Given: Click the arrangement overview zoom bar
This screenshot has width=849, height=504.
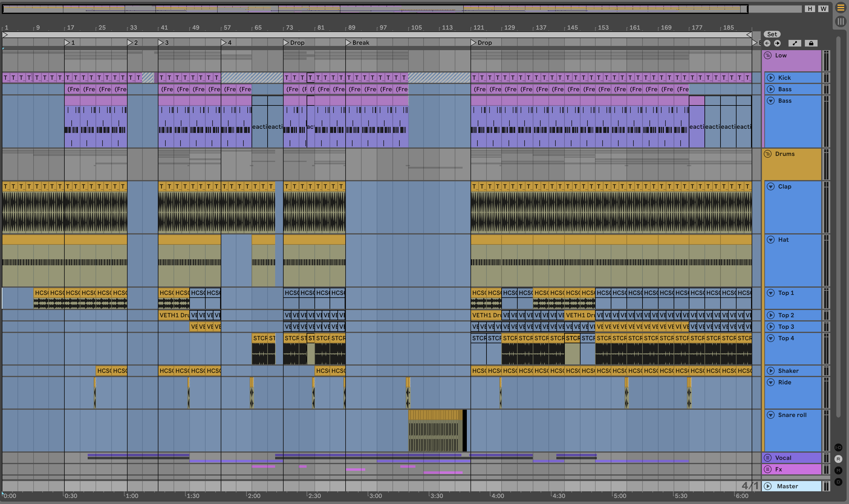Looking at the screenshot, I should pos(374,9).
